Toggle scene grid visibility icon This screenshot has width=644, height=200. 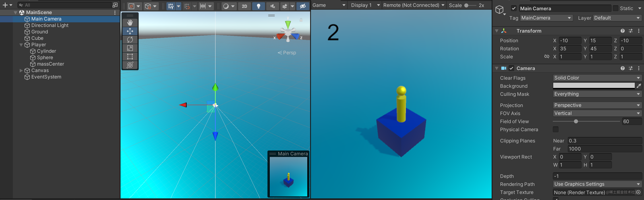[x=171, y=6]
